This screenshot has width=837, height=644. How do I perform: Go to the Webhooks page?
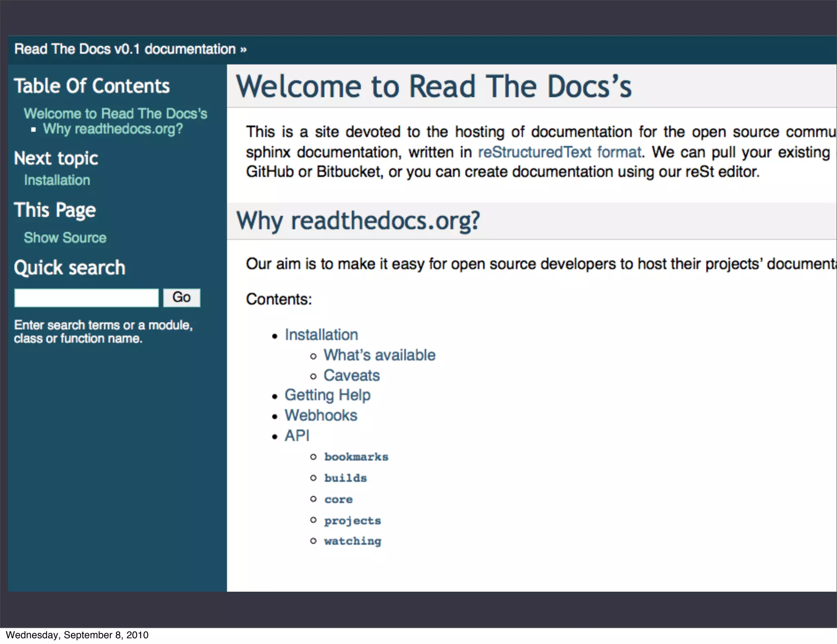click(321, 416)
